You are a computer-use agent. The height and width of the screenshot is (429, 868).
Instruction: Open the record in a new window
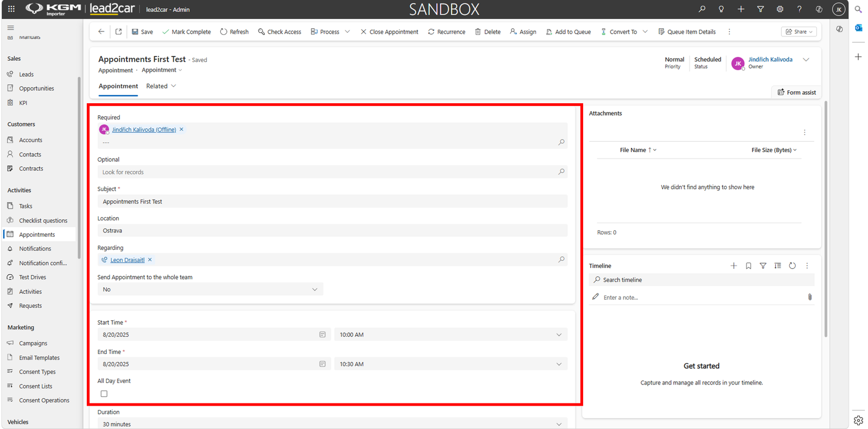click(118, 31)
